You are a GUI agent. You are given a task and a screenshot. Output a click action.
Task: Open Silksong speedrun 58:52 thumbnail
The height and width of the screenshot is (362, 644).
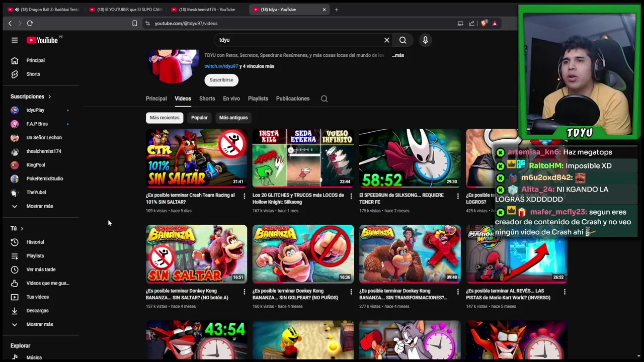coord(410,158)
